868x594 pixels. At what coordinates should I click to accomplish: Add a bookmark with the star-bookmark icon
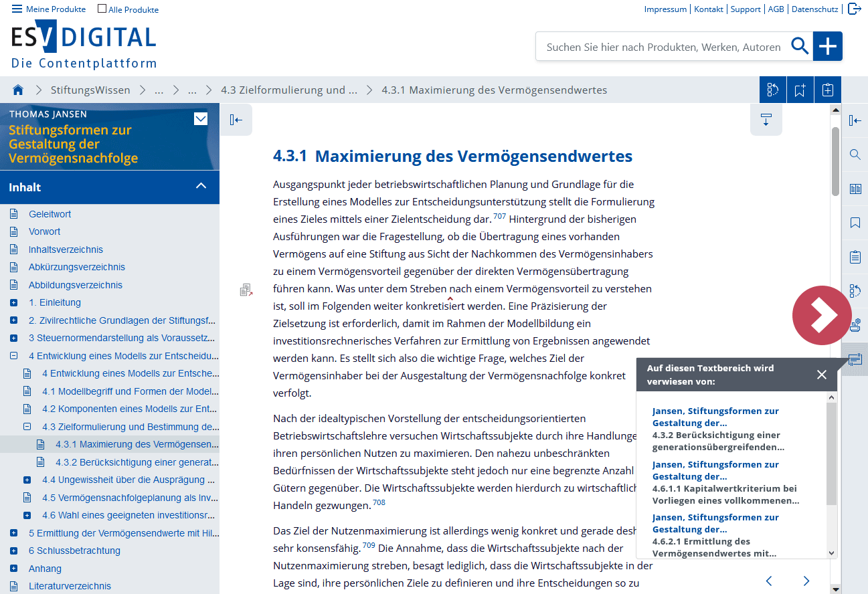[x=800, y=90]
